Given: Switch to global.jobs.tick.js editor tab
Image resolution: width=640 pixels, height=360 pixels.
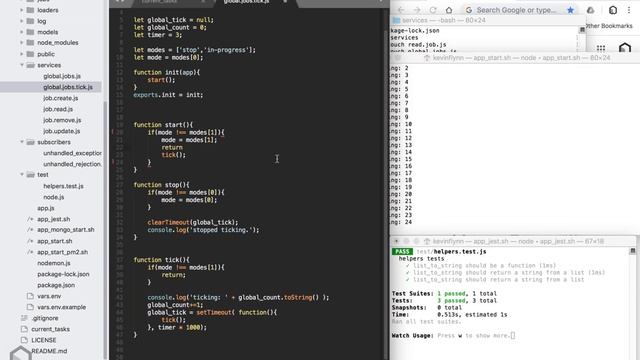Looking at the screenshot, I should tap(247, 2).
